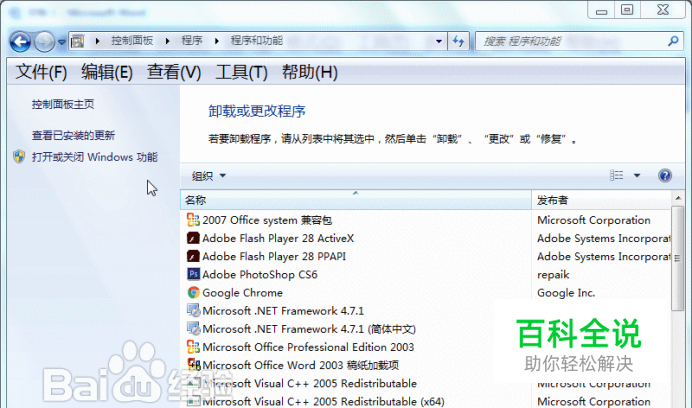Click Office Professional Edition 2003 icon

coord(193,347)
